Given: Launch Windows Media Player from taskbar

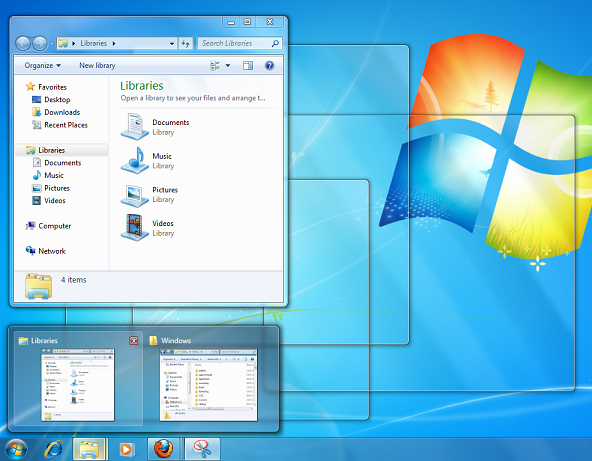Looking at the screenshot, I should (126, 449).
